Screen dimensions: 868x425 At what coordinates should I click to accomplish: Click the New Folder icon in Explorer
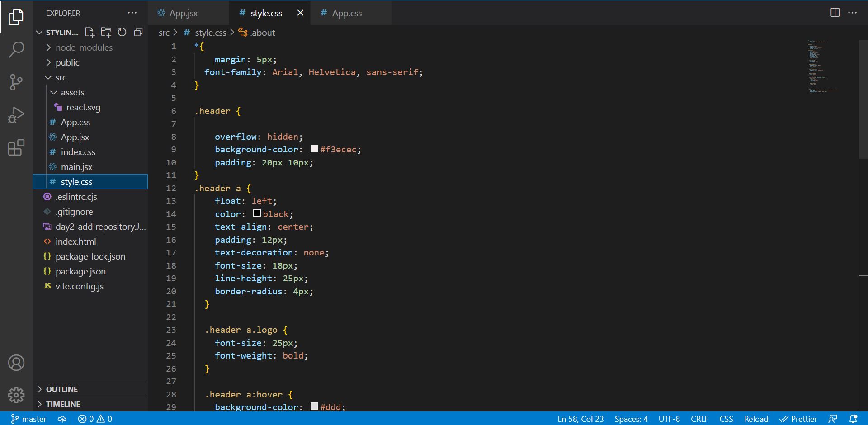click(x=106, y=32)
